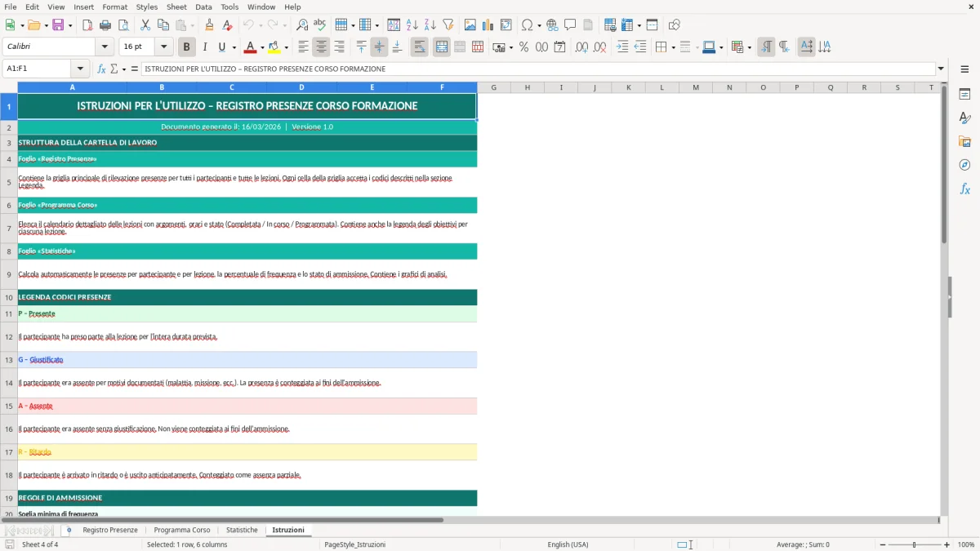
Task: Click the Clear Direct Formatting icon
Action: pos(228,25)
